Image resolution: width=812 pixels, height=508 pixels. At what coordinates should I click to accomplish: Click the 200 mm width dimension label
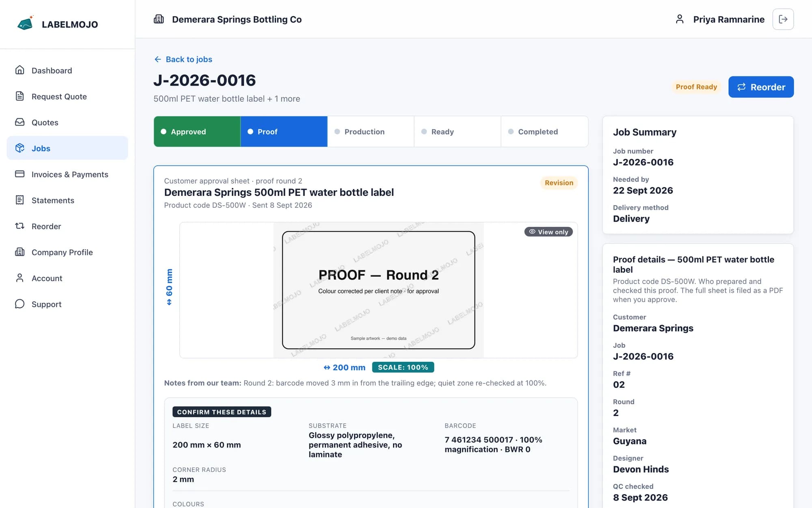point(344,367)
